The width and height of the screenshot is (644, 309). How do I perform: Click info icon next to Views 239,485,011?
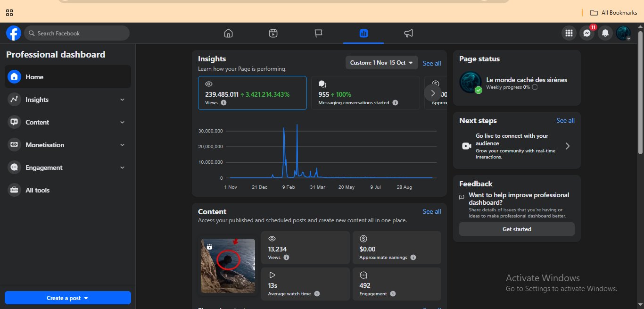[223, 102]
